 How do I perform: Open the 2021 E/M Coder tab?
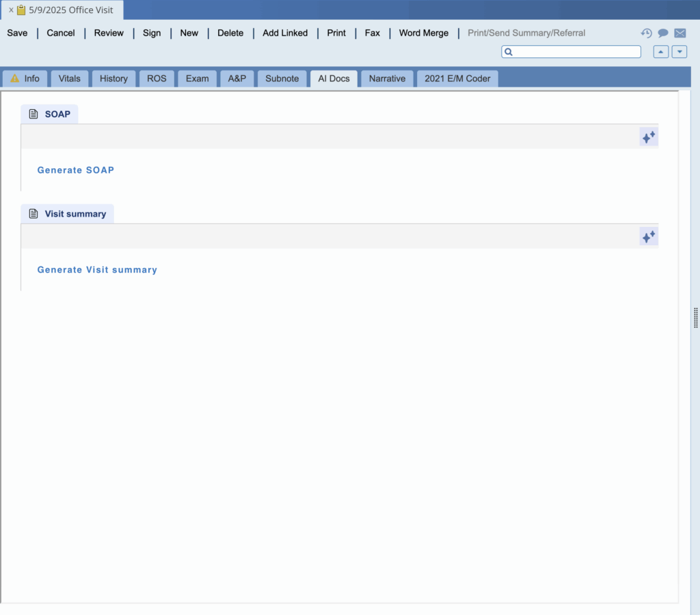coord(457,79)
